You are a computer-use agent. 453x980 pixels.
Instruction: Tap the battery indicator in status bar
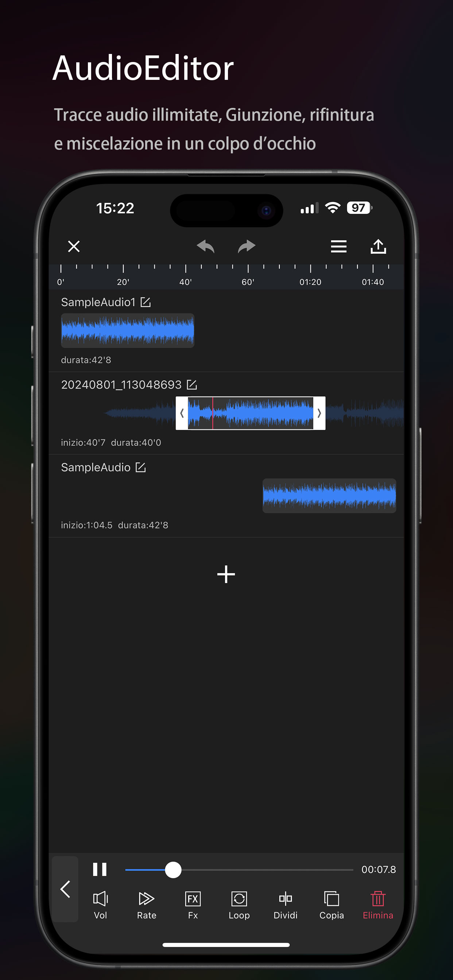point(360,208)
